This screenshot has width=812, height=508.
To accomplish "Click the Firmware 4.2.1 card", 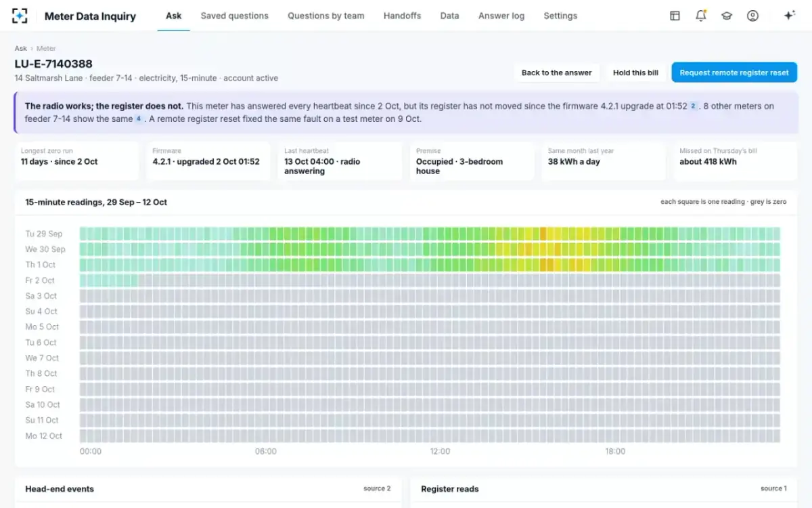I will pyautogui.click(x=208, y=161).
